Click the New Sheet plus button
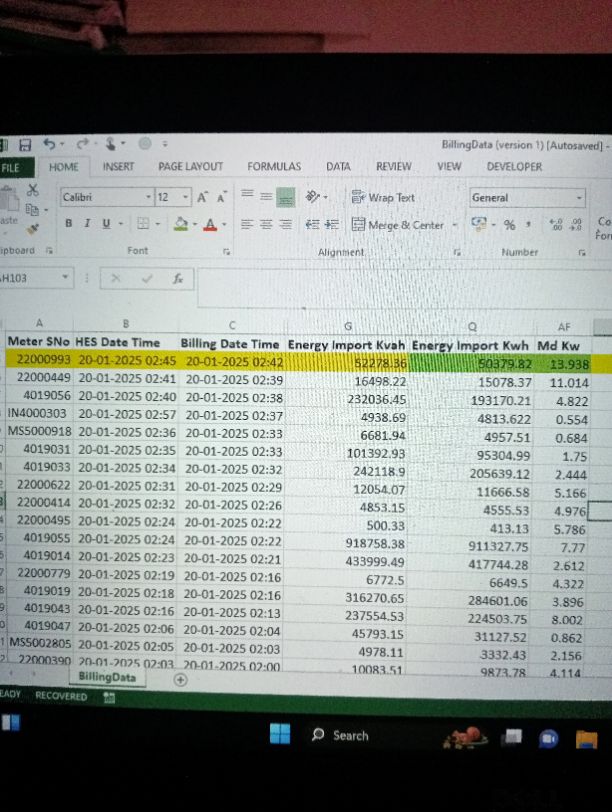612x812 pixels. pyautogui.click(x=180, y=679)
